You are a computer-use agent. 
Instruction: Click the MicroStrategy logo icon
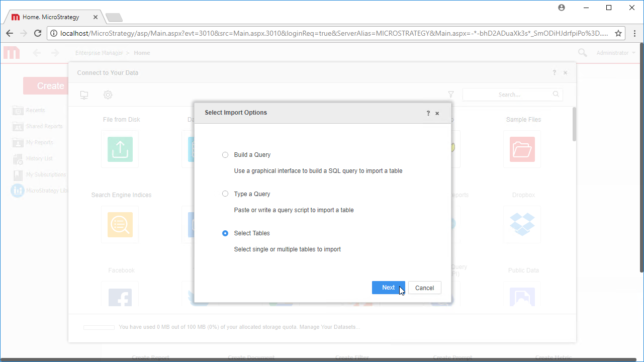pos(12,53)
